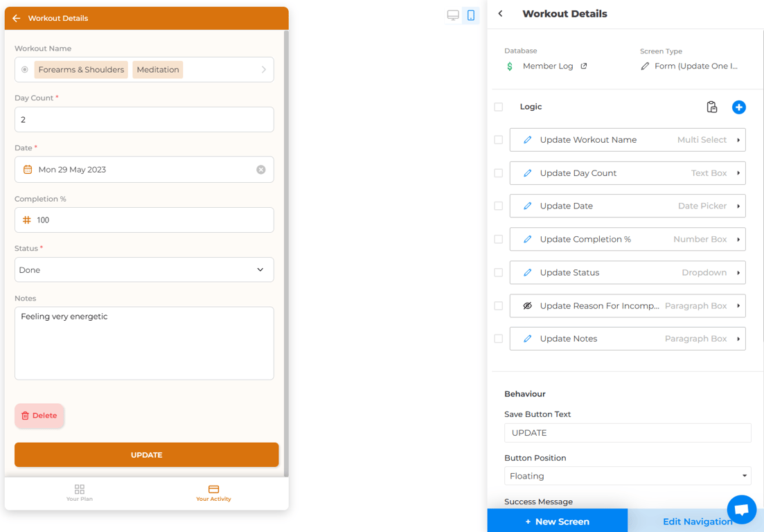Tick the checkbox beside Update Workout Name
Viewport: 764px width, 532px height.
tap(499, 140)
